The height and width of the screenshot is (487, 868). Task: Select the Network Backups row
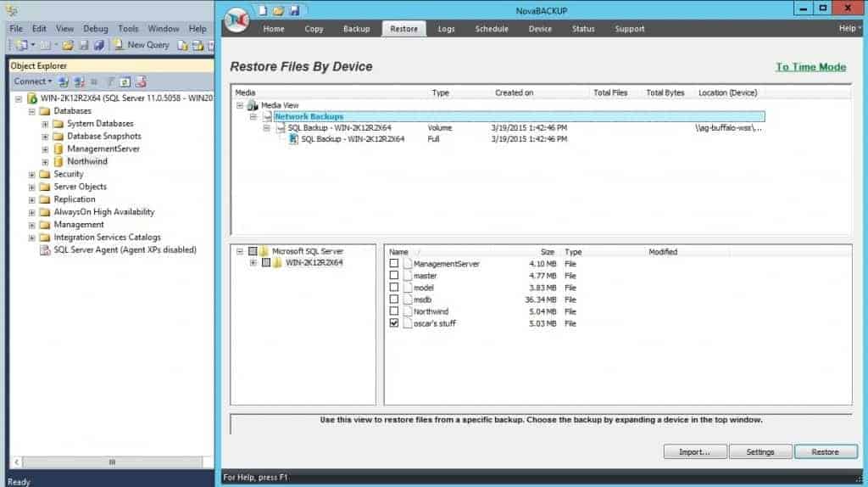click(520, 116)
